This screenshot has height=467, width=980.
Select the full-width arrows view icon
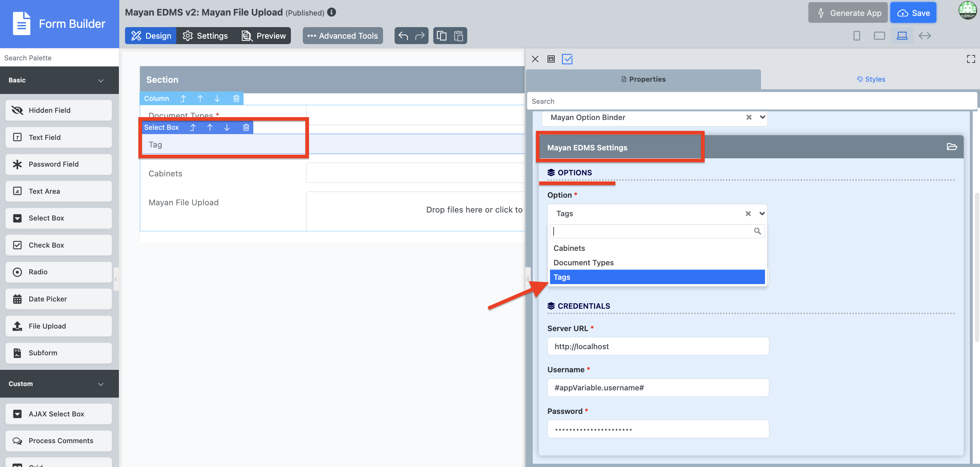(924, 36)
